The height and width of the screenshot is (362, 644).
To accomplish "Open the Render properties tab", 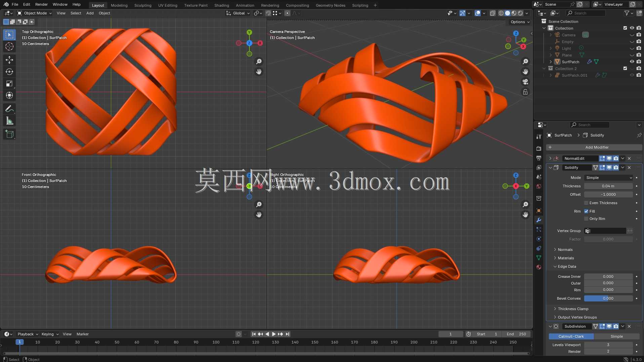I will [539, 148].
